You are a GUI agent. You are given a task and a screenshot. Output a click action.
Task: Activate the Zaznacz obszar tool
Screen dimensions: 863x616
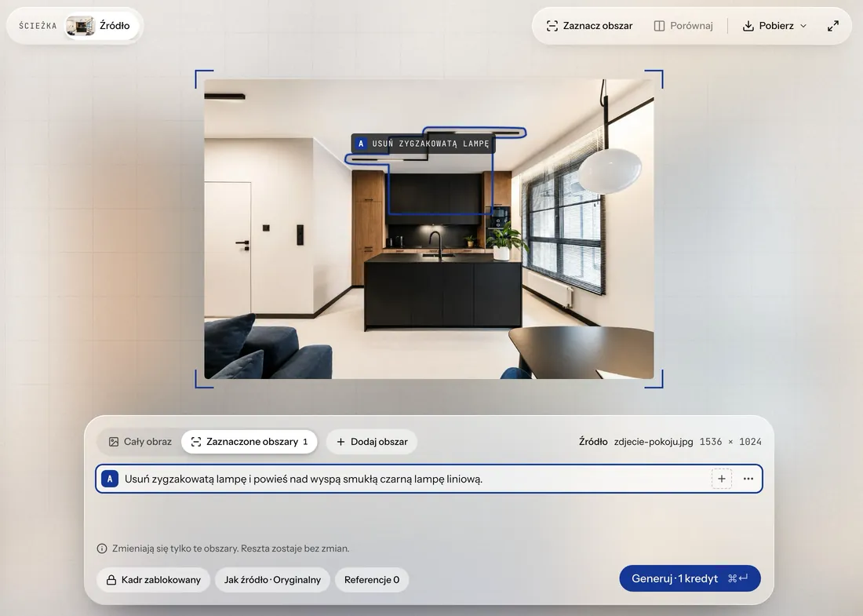coord(589,26)
